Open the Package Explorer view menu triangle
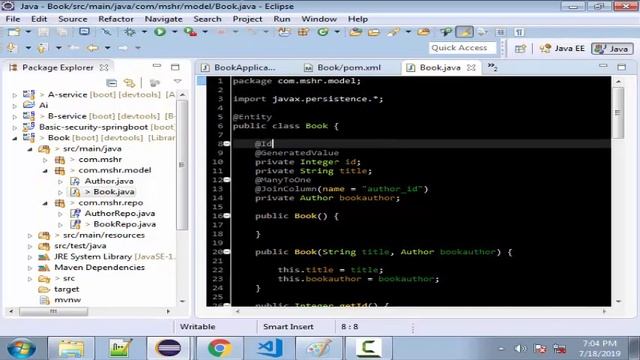Image resolution: width=640 pixels, height=360 pixels. click(178, 82)
